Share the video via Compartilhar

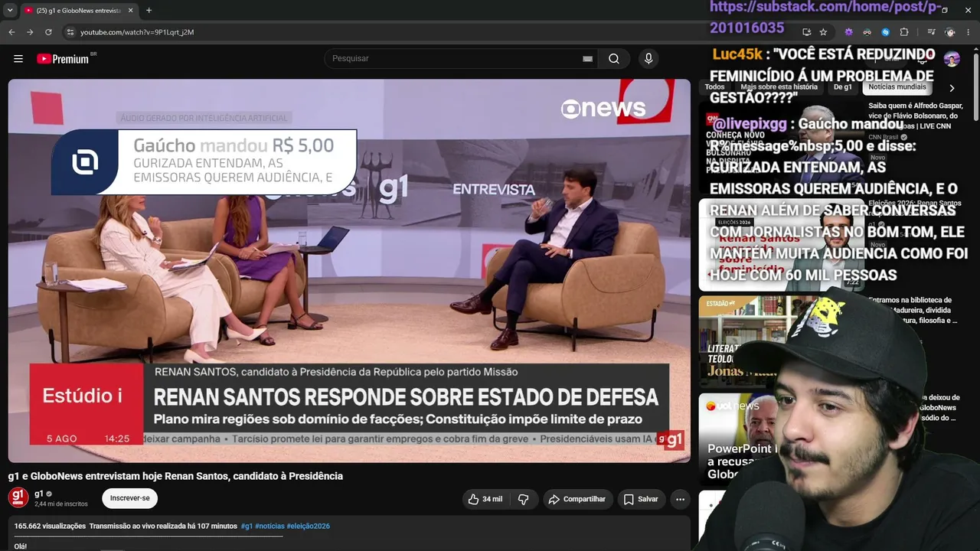click(x=578, y=499)
